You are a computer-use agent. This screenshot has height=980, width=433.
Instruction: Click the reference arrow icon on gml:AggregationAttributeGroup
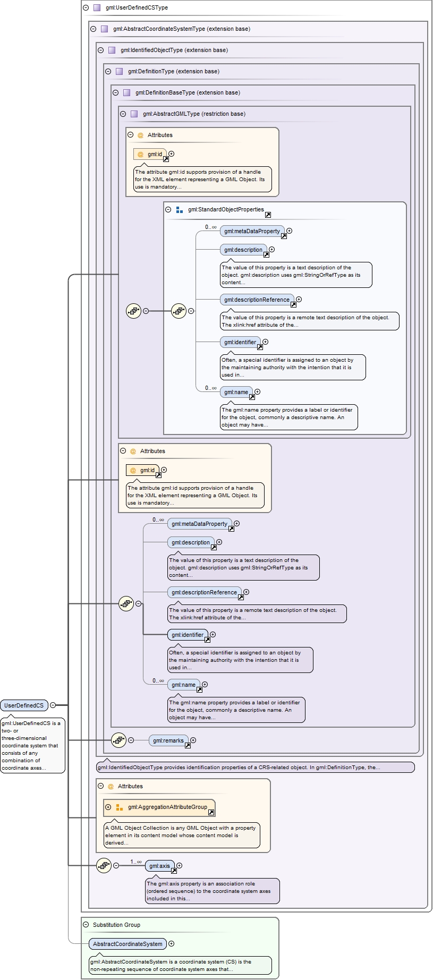pyautogui.click(x=211, y=812)
